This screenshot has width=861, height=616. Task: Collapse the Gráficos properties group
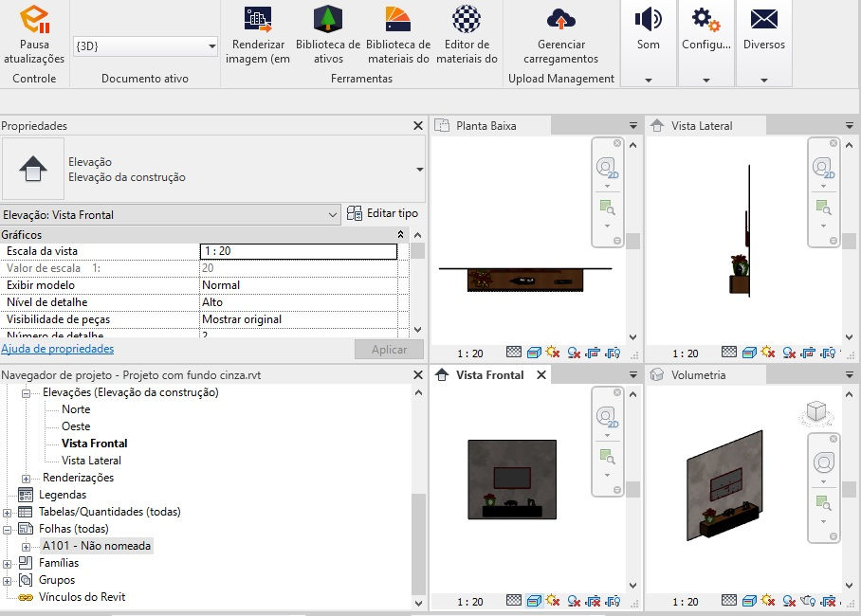401,234
